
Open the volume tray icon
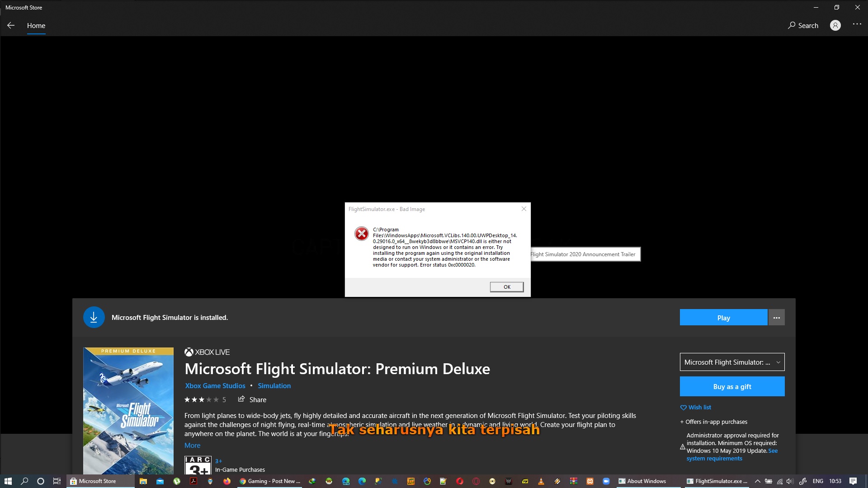point(790,481)
